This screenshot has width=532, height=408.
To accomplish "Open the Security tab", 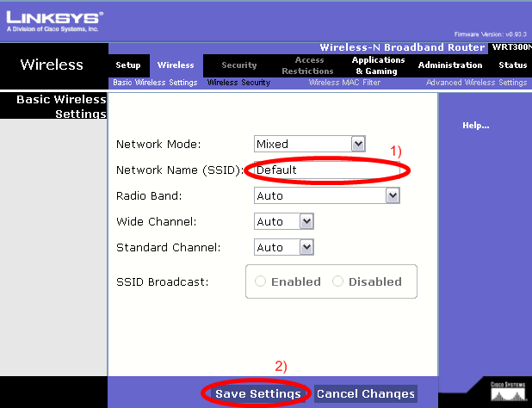I will click(x=238, y=65).
